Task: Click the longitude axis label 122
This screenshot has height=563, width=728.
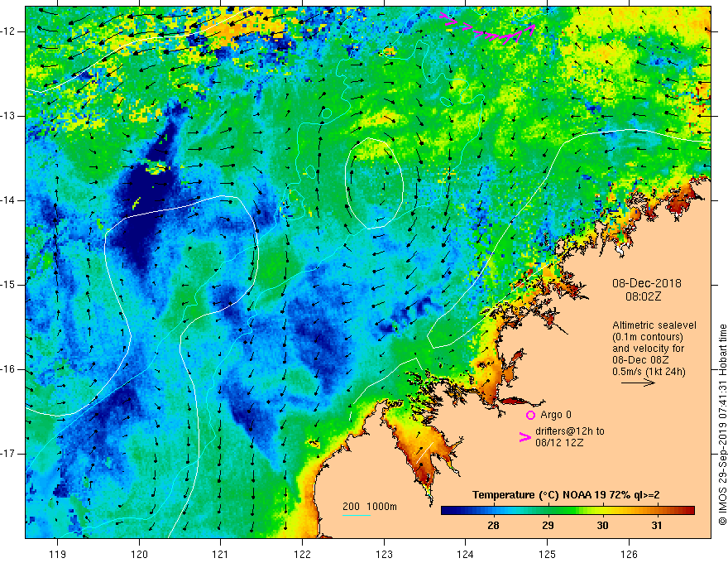Action: 302,554
